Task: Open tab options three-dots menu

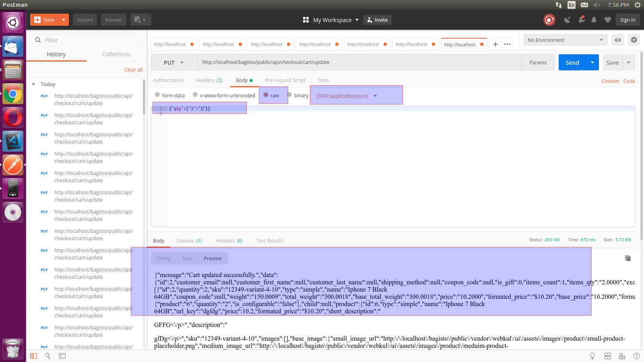Action: pyautogui.click(x=507, y=44)
